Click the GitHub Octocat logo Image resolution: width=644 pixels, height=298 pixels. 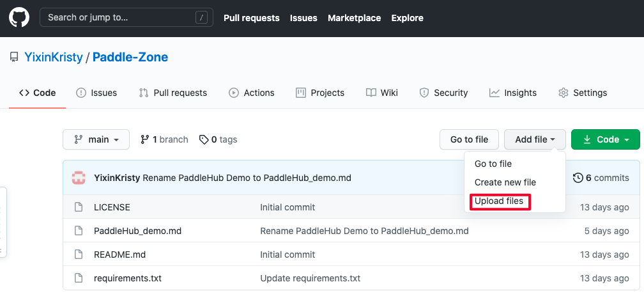[19, 18]
